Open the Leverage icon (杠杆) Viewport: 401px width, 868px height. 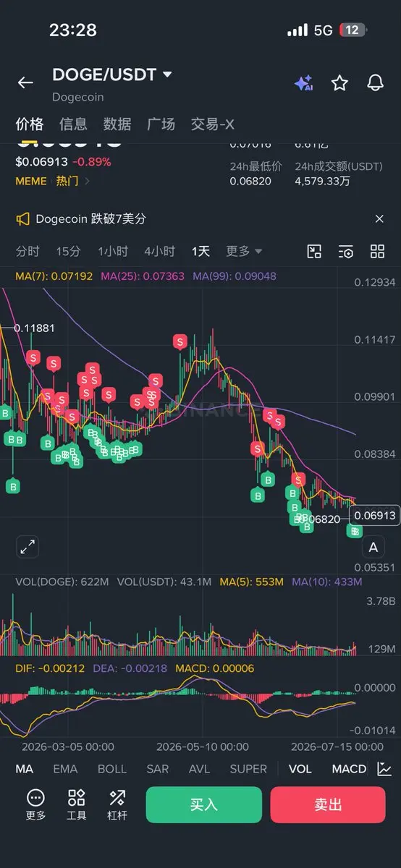point(117,804)
